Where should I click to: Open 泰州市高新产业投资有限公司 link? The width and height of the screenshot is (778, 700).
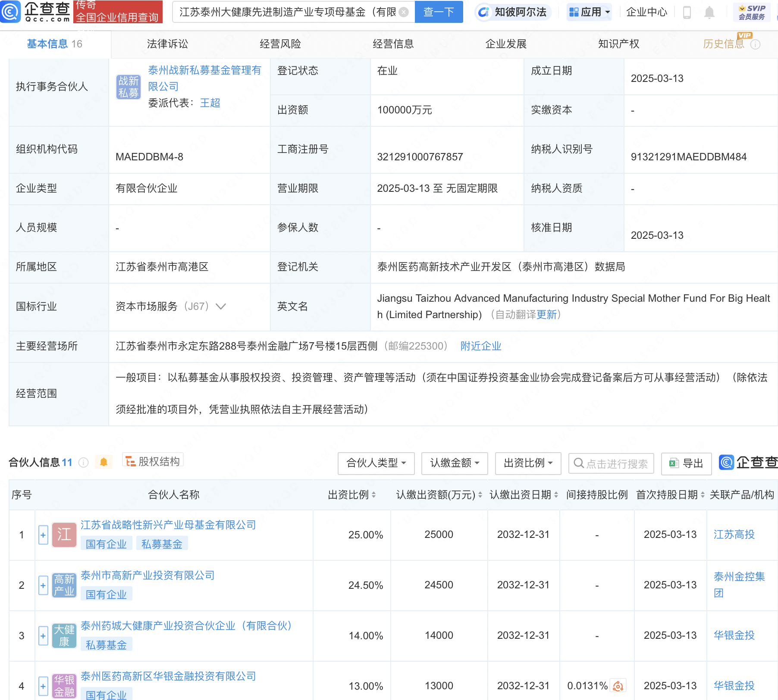(147, 575)
